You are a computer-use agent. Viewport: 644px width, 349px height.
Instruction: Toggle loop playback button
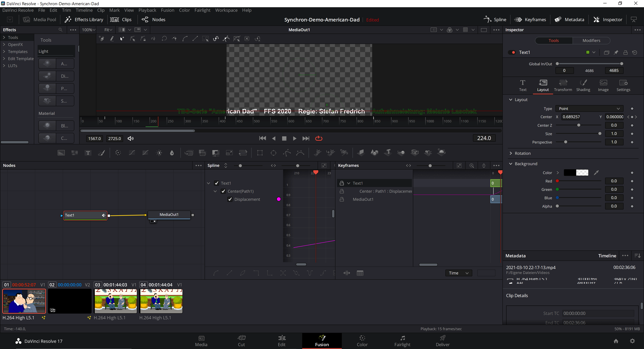tap(318, 138)
